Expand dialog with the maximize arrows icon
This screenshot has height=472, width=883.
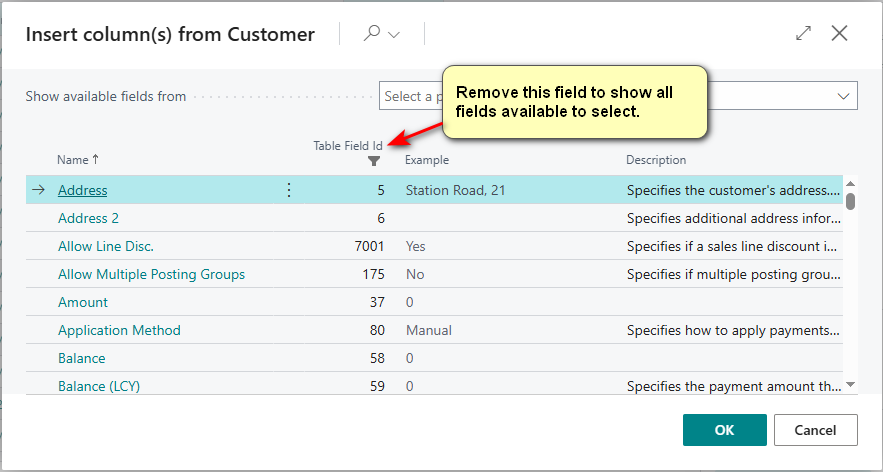tap(803, 34)
